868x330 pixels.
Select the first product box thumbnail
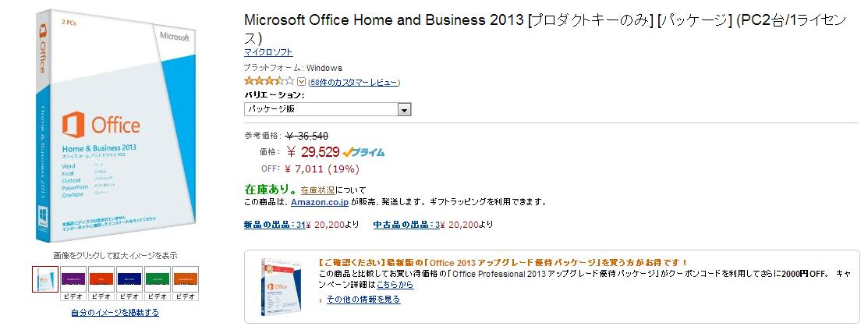[44, 279]
